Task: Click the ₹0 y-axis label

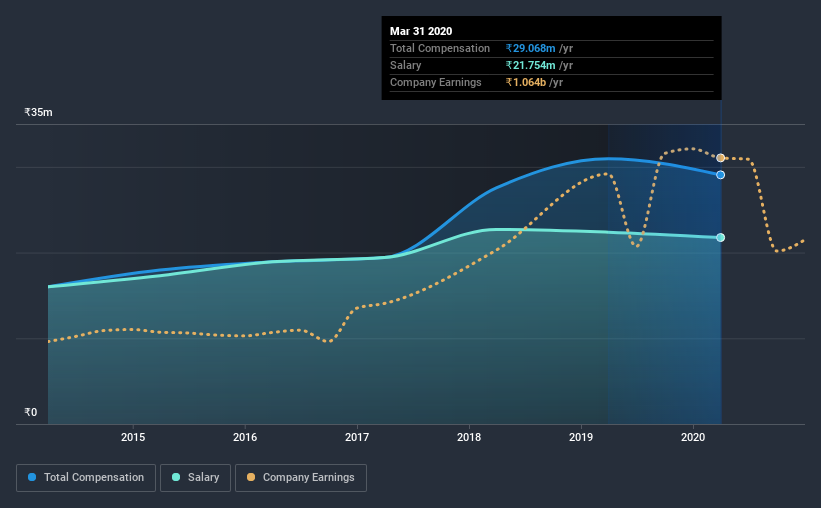Action: [31, 412]
